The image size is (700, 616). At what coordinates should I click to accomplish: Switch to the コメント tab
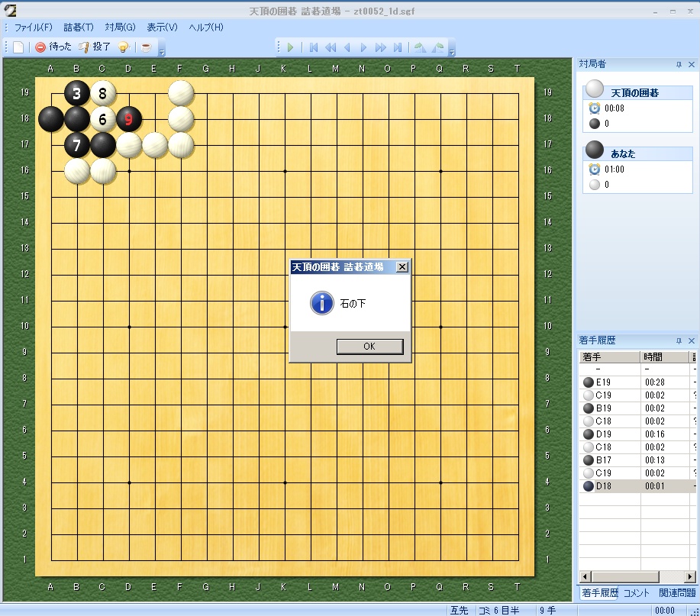coord(636,593)
